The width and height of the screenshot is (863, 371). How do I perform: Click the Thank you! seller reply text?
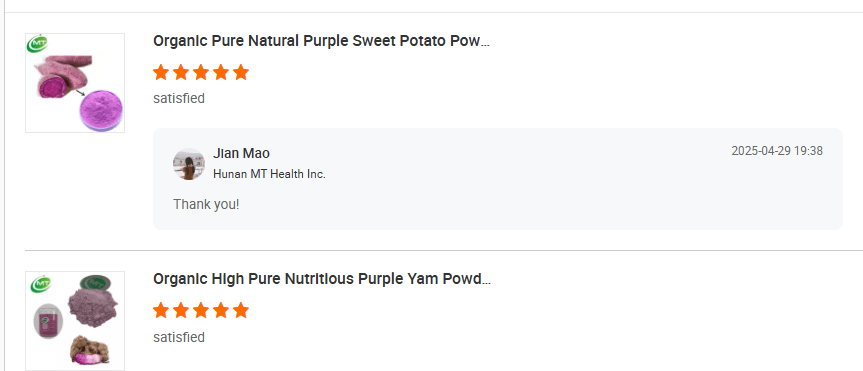pos(206,204)
